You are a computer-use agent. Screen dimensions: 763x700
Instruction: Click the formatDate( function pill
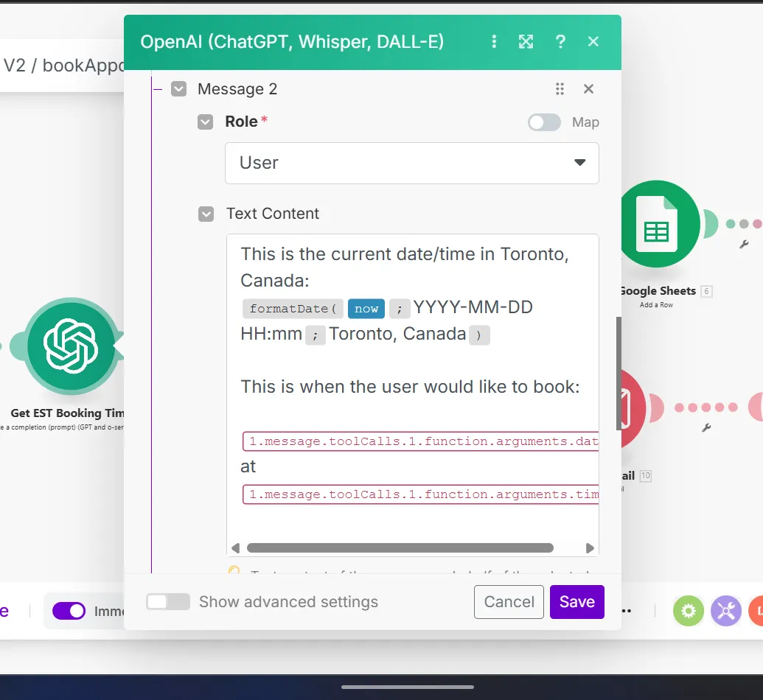coord(293,309)
